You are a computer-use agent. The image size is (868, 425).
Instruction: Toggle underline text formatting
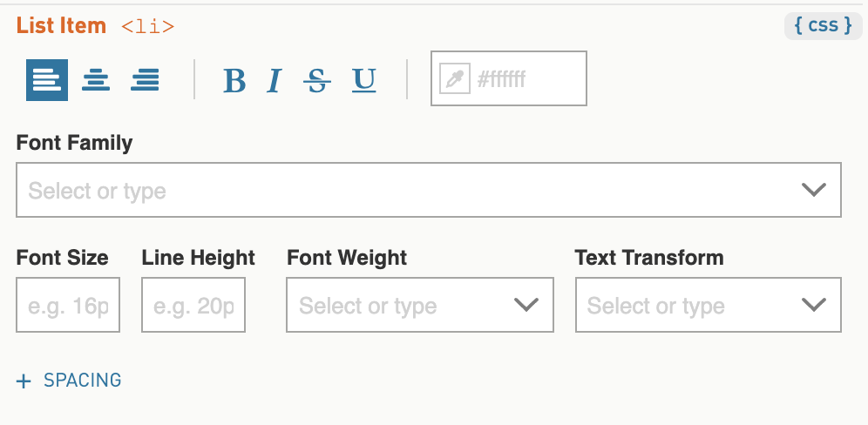coord(363,81)
